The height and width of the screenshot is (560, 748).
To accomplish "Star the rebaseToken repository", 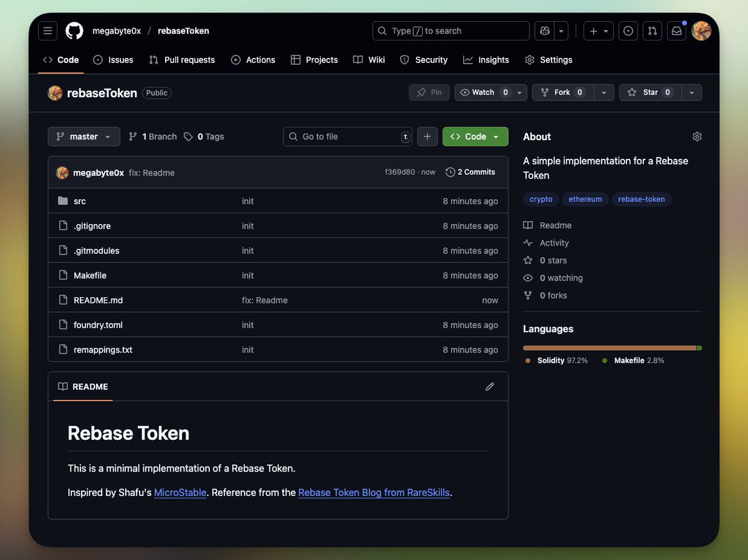I will [650, 92].
